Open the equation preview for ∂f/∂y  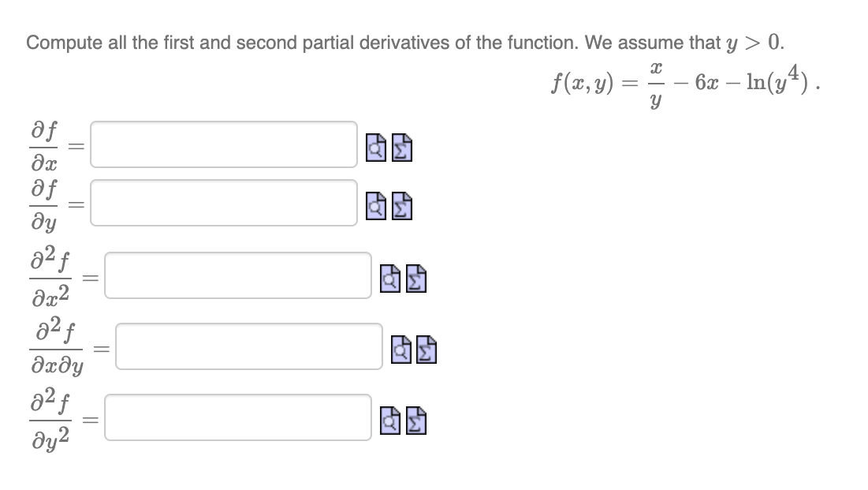coord(374,205)
